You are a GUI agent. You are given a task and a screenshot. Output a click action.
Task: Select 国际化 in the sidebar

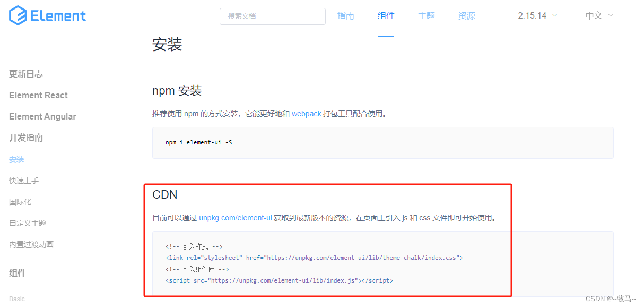coord(20,202)
